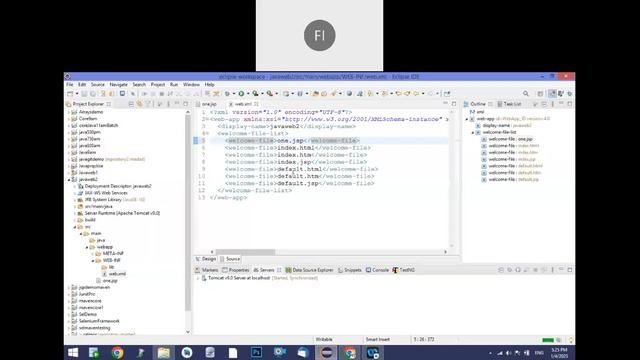Select one.jsp file under webapp
The height and width of the screenshot is (360, 640).
(x=110, y=281)
